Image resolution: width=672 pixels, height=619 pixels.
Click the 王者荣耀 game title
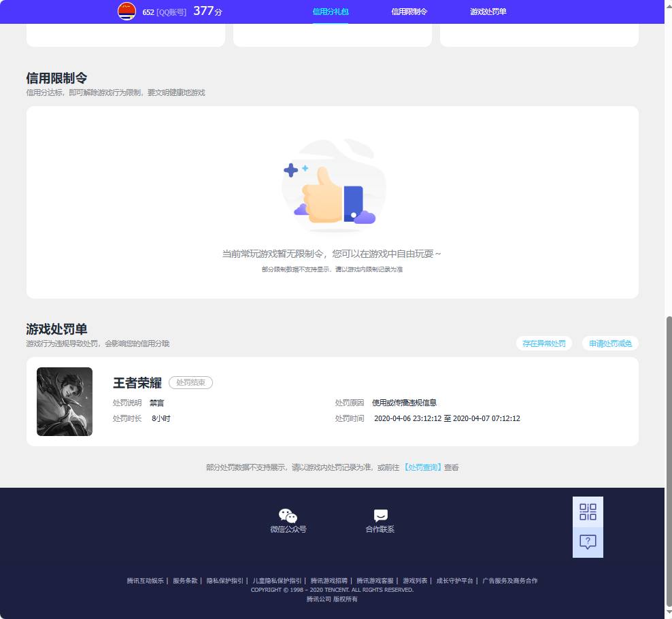click(137, 383)
